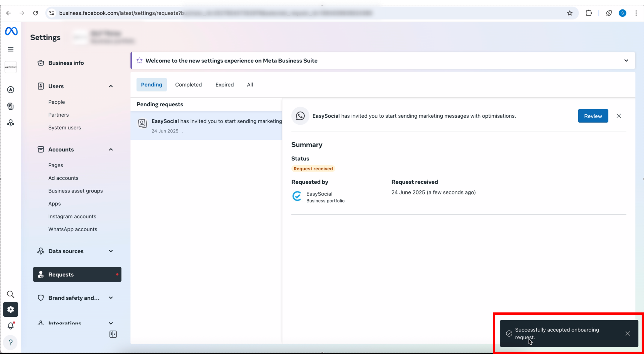
Task: Click the leaf extension icon in toolbar
Action: click(609, 13)
